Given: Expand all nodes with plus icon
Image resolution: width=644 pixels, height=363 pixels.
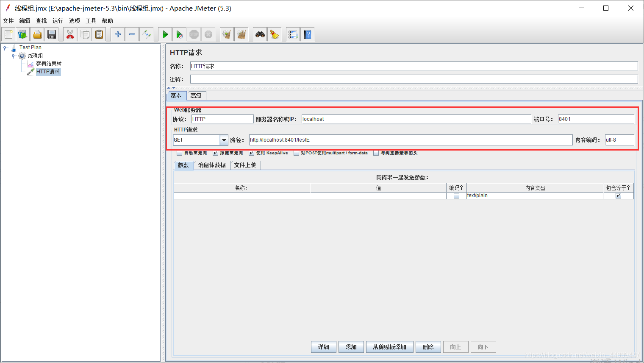Looking at the screenshot, I should [118, 34].
